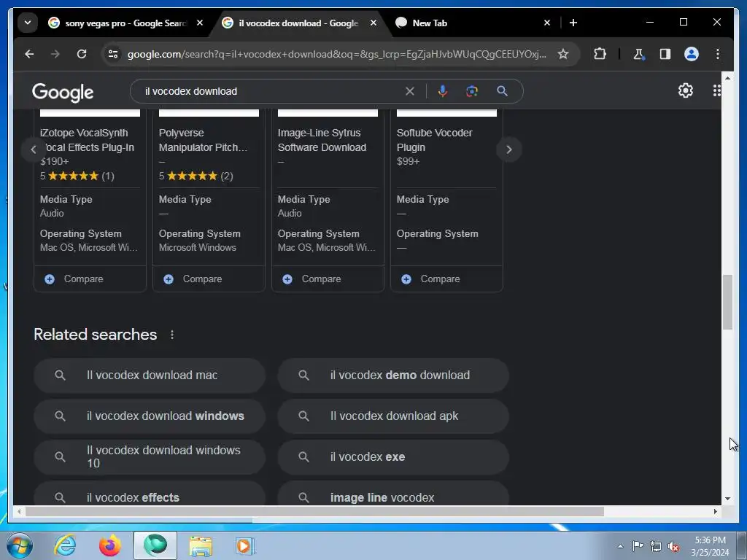The width and height of the screenshot is (747, 560).
Task: Open tab search dropdown
Action: [28, 23]
